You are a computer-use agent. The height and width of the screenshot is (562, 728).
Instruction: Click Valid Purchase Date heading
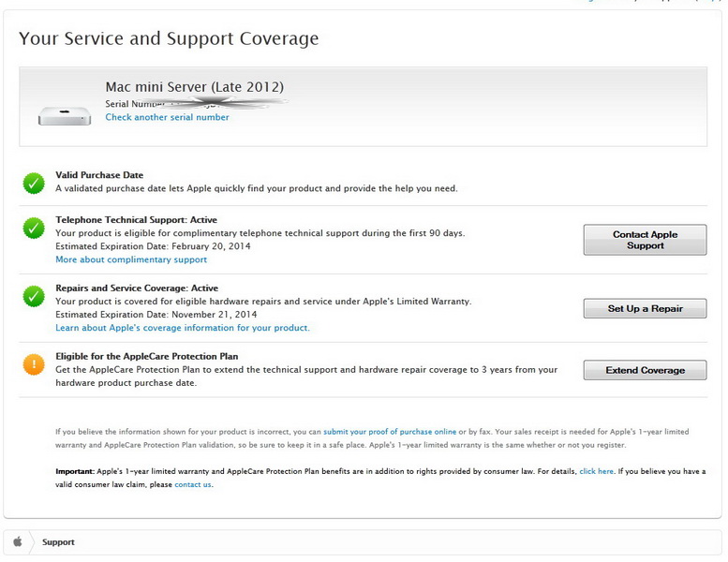(99, 175)
